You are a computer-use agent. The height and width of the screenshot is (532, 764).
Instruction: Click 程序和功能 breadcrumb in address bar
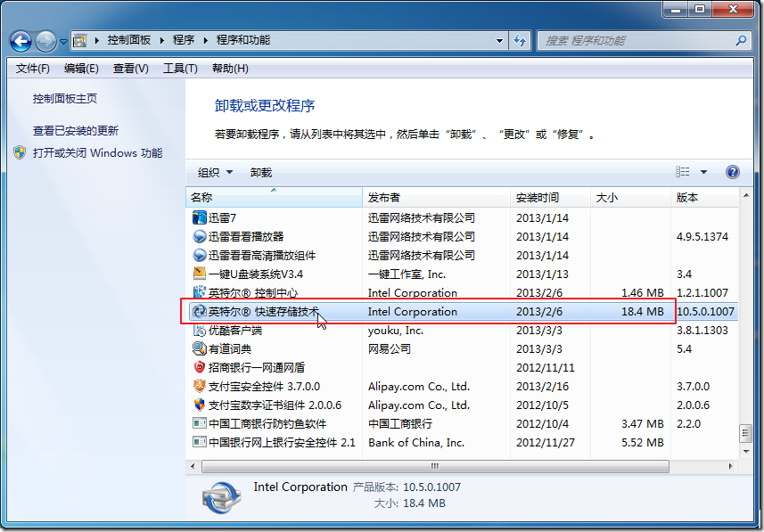(243, 40)
